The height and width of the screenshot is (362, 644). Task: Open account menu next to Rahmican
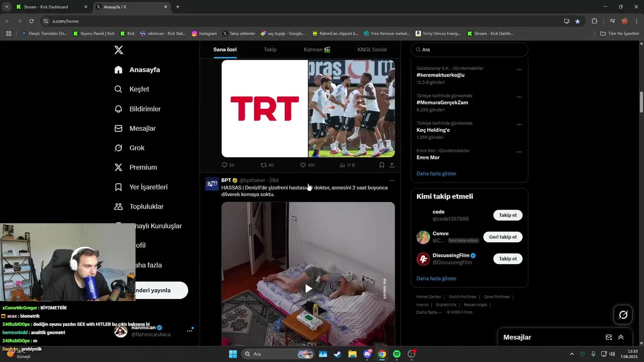click(x=190, y=330)
